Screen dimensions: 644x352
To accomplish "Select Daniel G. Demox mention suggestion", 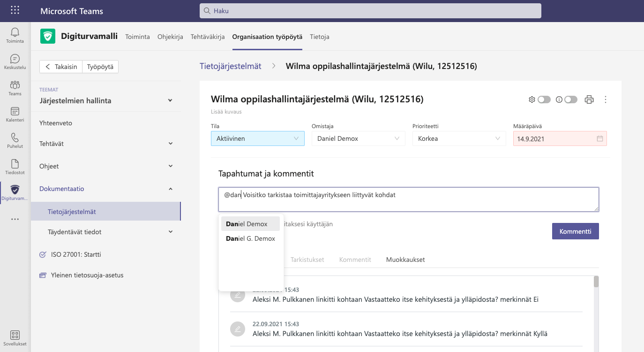I will click(250, 238).
